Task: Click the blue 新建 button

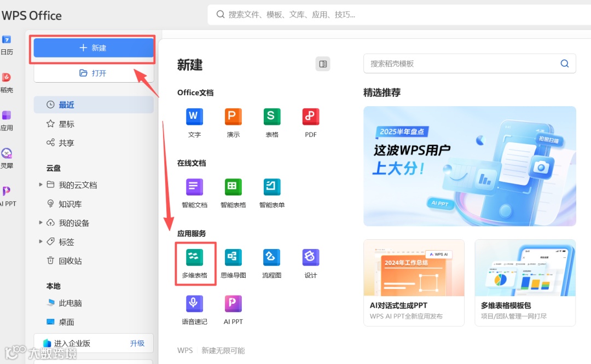Action: 93,48
